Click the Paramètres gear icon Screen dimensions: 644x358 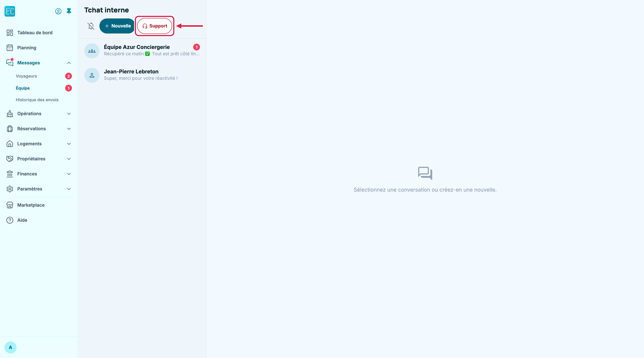(x=10, y=189)
